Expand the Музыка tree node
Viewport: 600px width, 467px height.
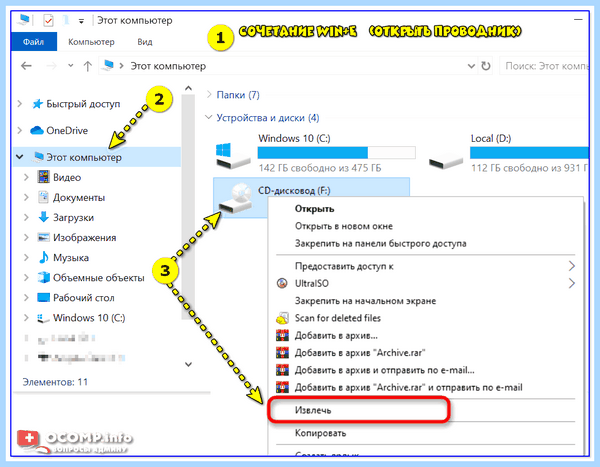click(x=26, y=258)
